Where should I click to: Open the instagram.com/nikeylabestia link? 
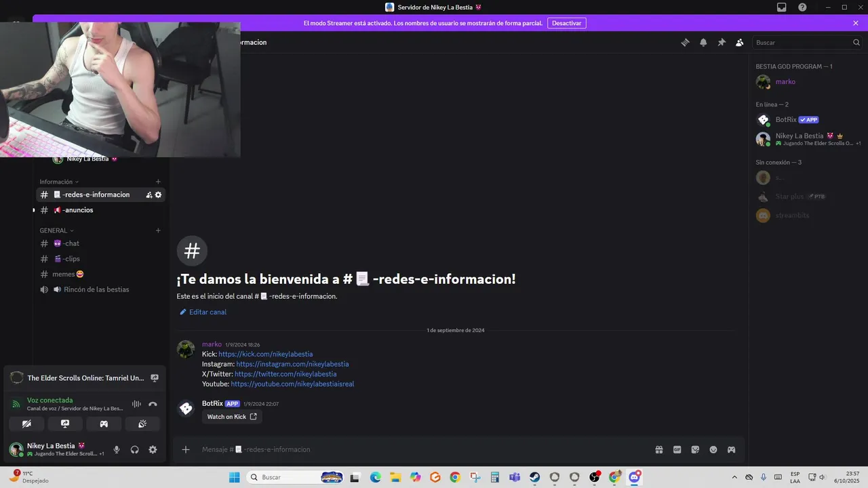tap(292, 364)
